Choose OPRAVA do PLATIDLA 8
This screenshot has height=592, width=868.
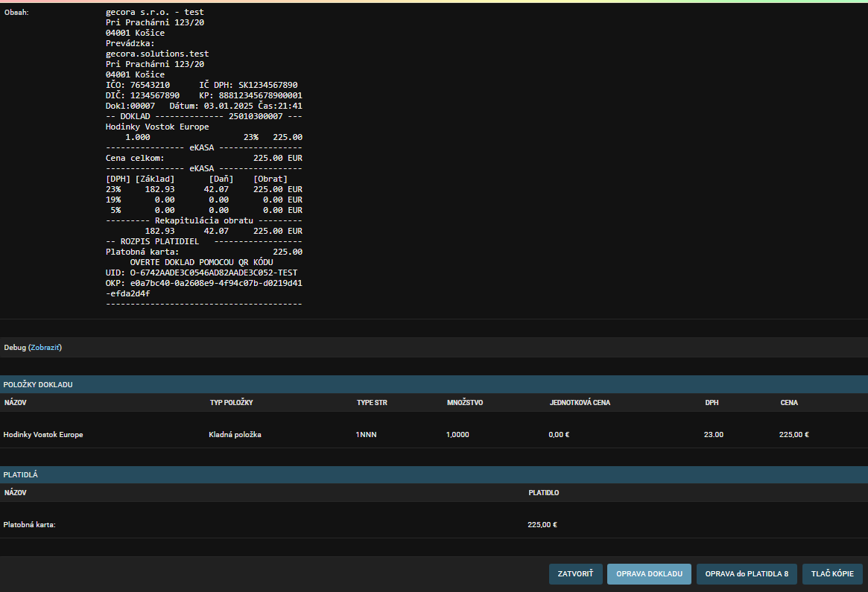pos(747,573)
